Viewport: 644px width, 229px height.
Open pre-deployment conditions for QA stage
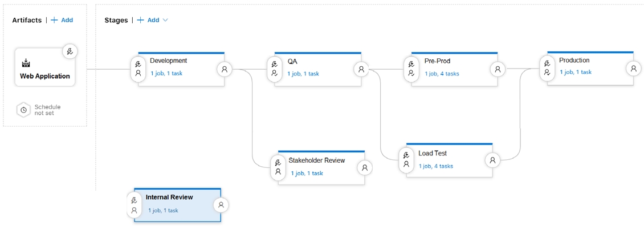pyautogui.click(x=275, y=69)
